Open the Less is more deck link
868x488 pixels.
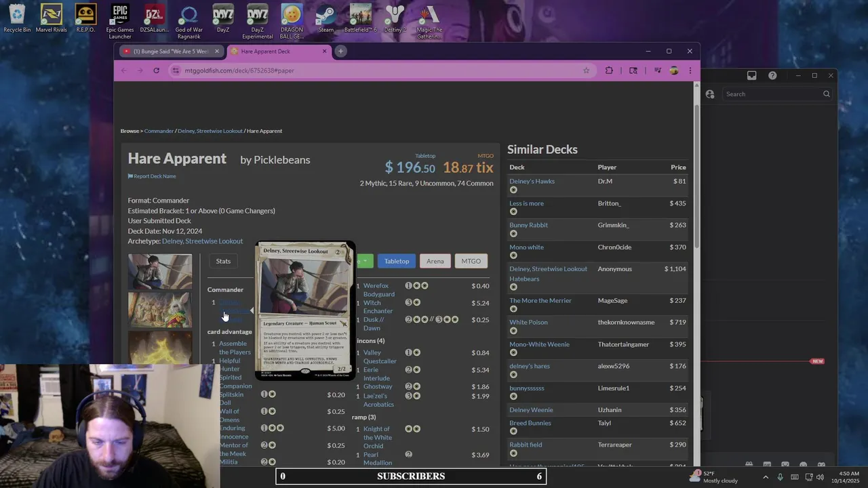(x=526, y=203)
